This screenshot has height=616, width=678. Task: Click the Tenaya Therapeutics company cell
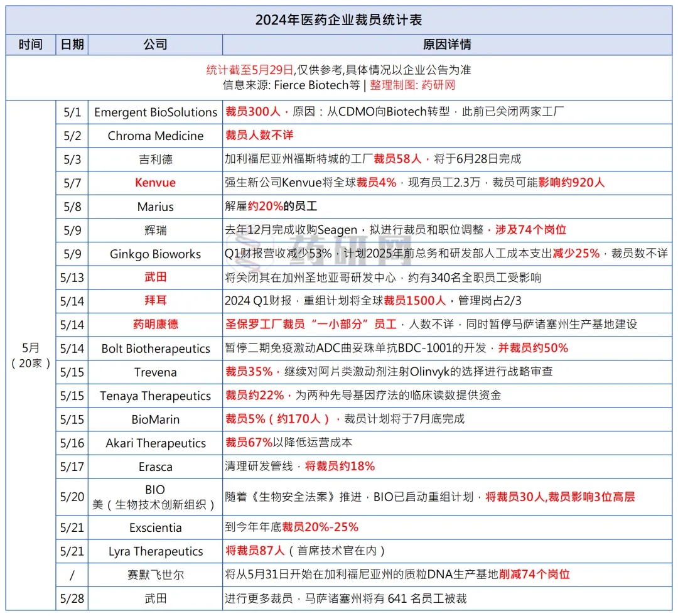[155, 396]
